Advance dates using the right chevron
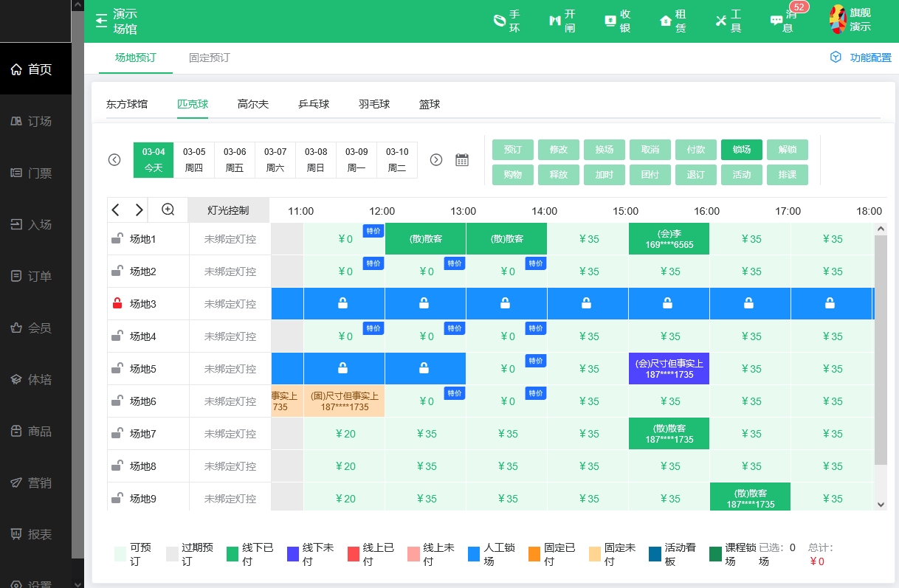This screenshot has height=588, width=899. tap(436, 159)
